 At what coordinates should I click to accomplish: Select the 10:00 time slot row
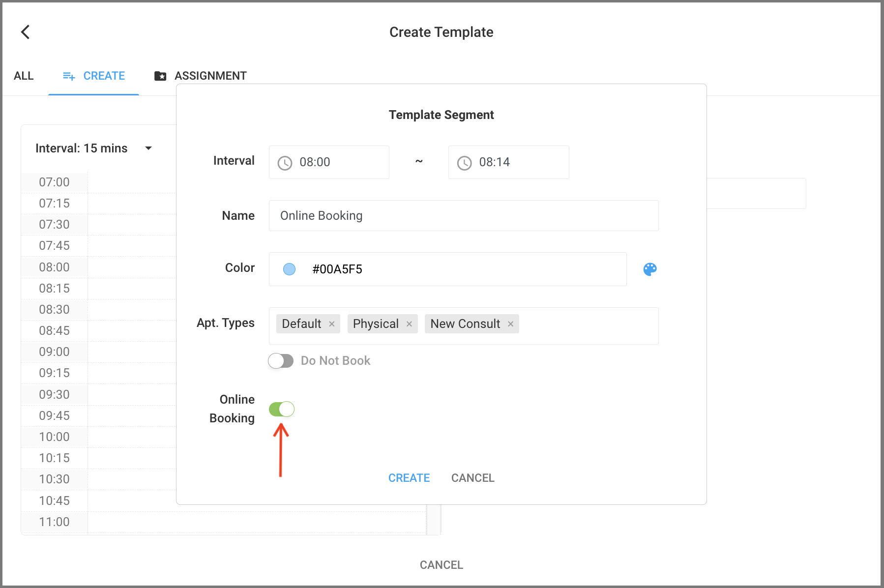pyautogui.click(x=98, y=437)
